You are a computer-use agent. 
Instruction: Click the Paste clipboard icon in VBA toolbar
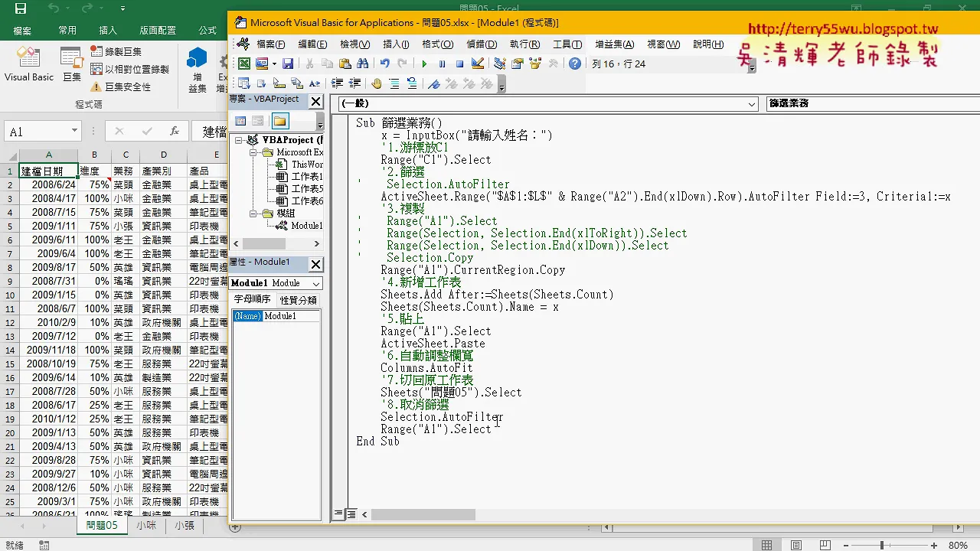coord(345,64)
